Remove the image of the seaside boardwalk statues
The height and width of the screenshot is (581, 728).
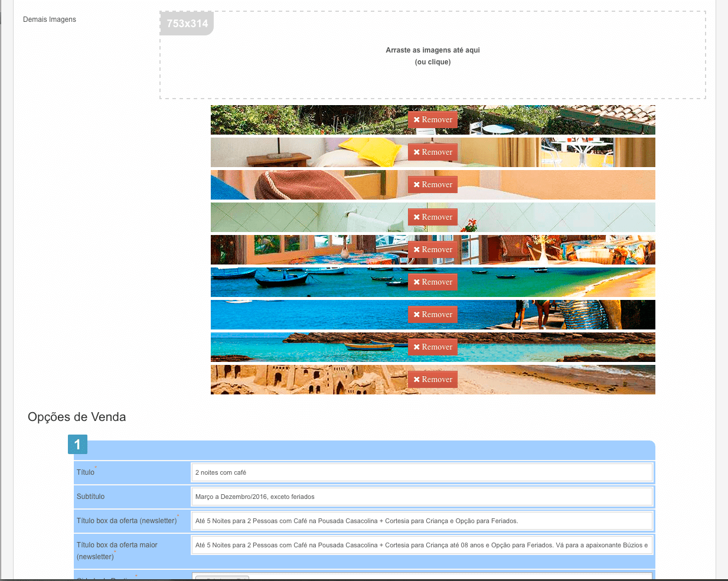point(432,315)
